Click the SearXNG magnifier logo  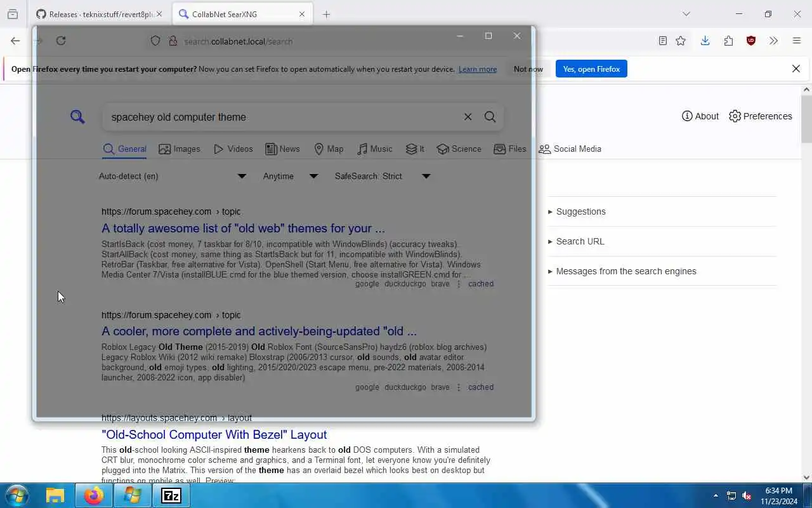77,116
